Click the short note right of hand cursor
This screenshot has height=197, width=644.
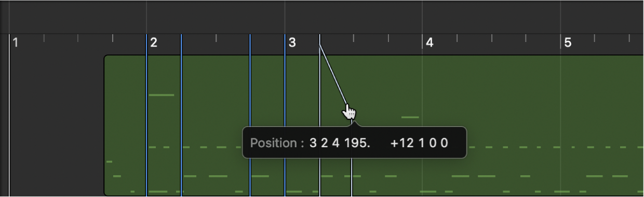410,117
